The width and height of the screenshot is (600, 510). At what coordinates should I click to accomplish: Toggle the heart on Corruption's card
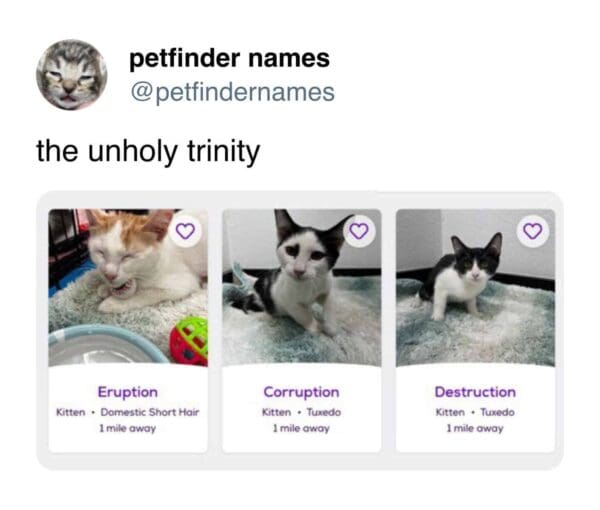359,231
